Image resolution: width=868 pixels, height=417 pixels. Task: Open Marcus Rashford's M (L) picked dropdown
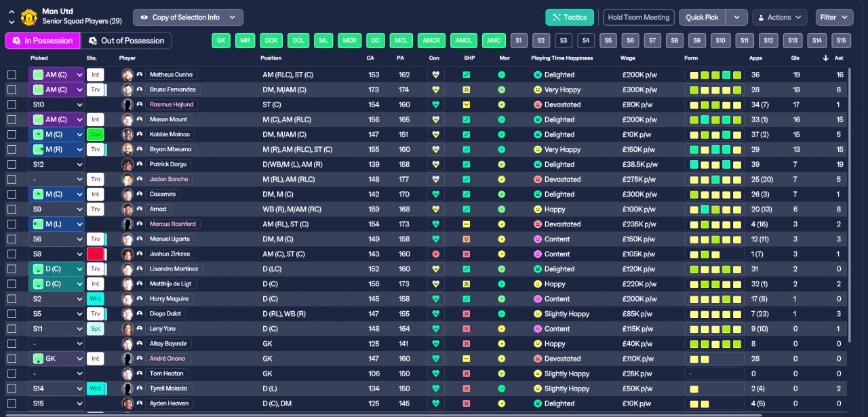pos(57,224)
